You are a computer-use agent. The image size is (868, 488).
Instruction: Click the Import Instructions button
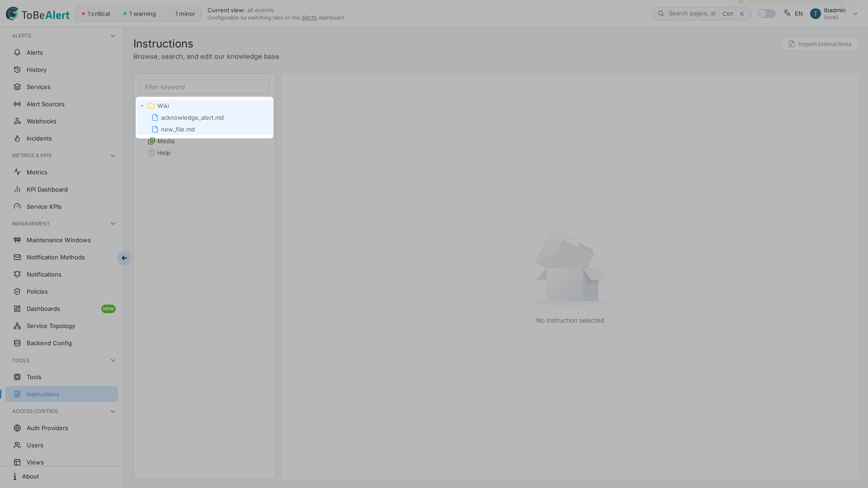(x=820, y=44)
